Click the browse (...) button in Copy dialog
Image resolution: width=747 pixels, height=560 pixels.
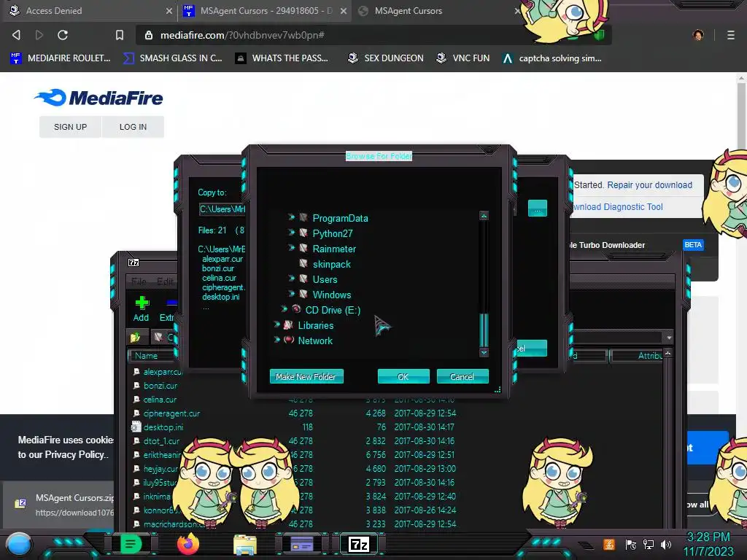(x=538, y=208)
